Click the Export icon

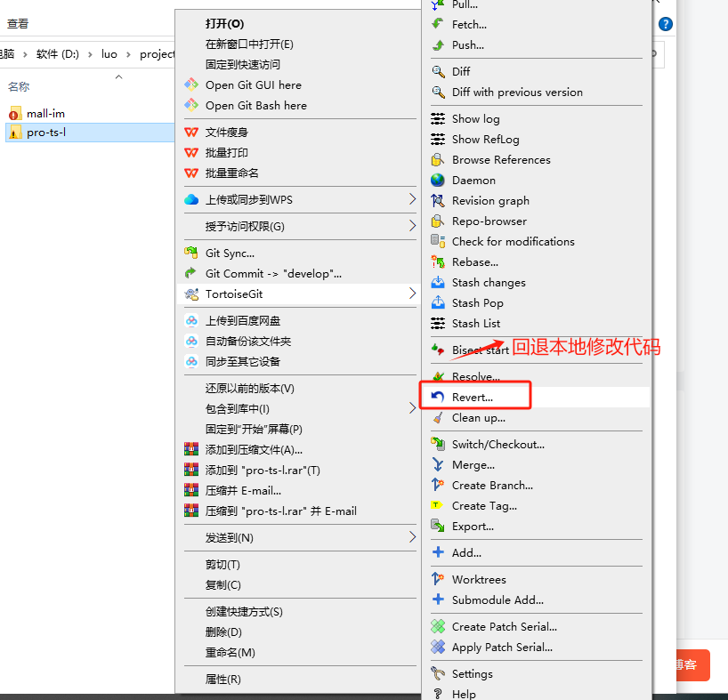437,526
